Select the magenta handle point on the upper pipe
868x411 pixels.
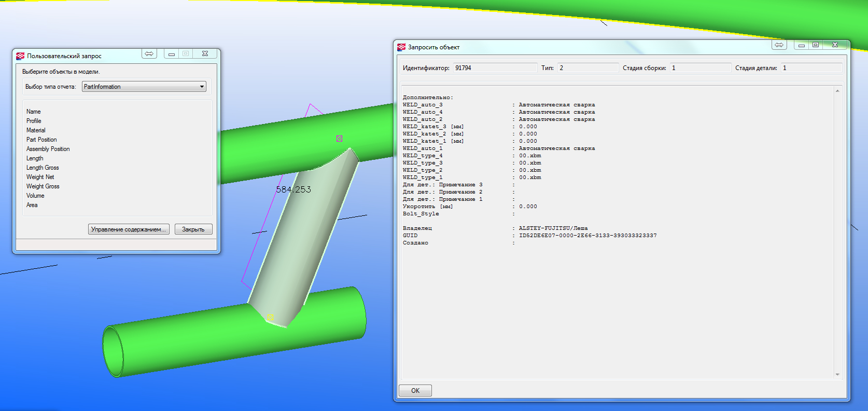339,139
